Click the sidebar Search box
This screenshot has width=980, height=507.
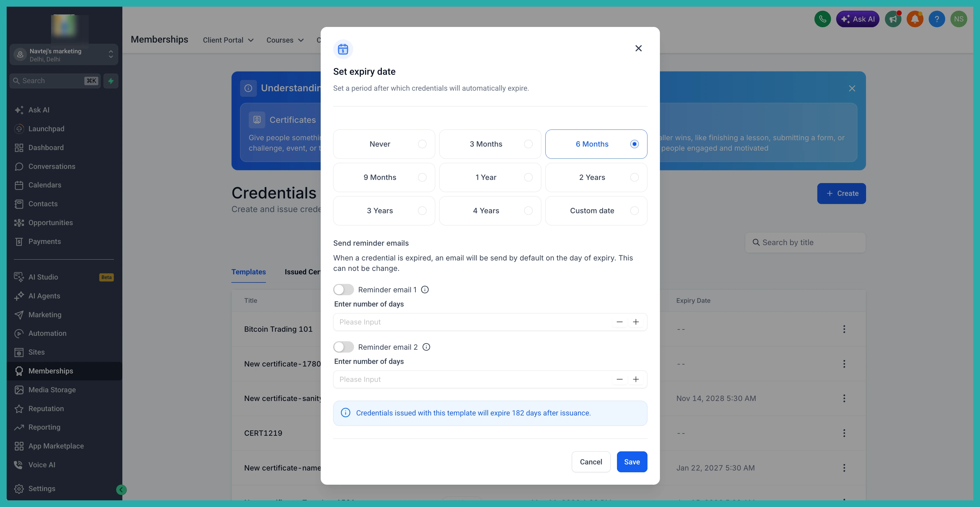point(55,81)
